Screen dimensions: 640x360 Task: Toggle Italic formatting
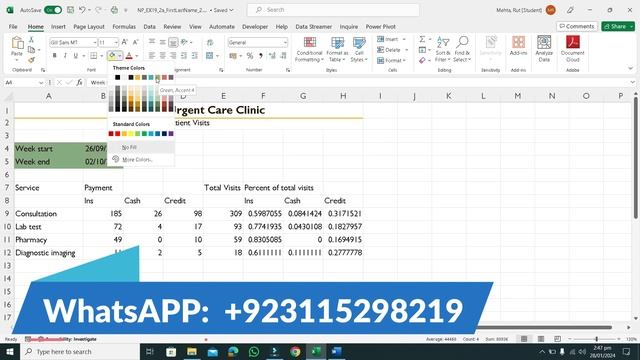click(65, 56)
